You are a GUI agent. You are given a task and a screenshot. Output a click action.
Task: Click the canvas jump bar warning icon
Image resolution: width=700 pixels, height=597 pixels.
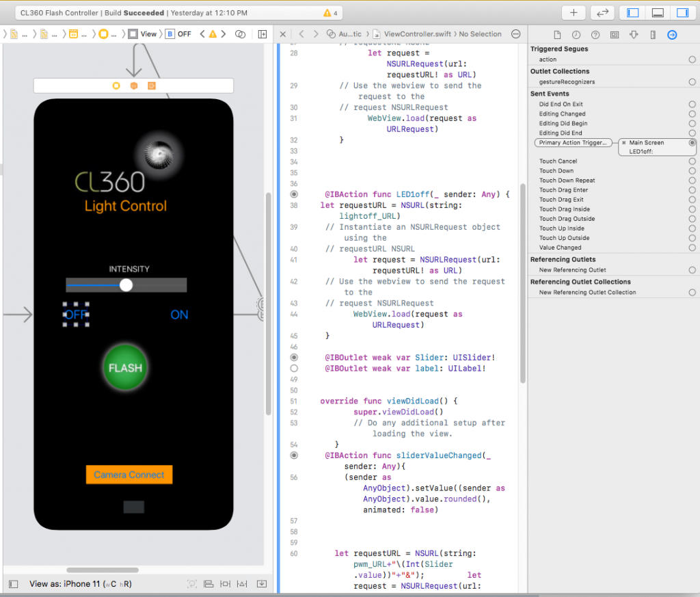pyautogui.click(x=213, y=34)
